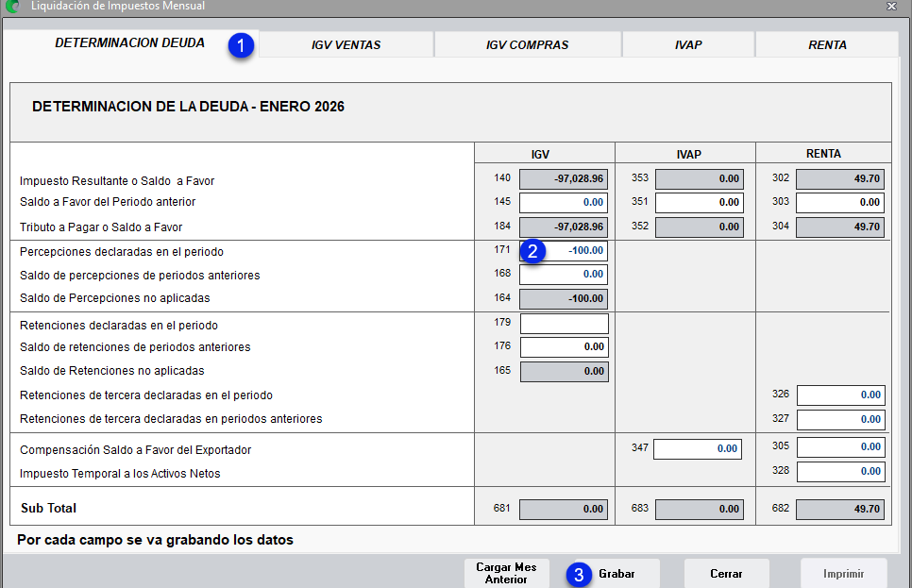Save data with the Grabar button
Viewport: 912px width, 588px height.
[x=616, y=574]
